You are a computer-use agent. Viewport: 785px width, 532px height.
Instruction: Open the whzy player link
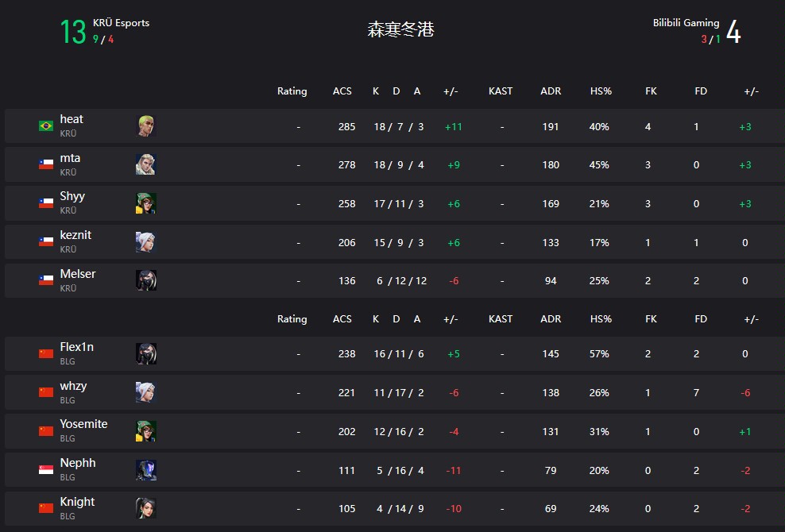(73, 386)
